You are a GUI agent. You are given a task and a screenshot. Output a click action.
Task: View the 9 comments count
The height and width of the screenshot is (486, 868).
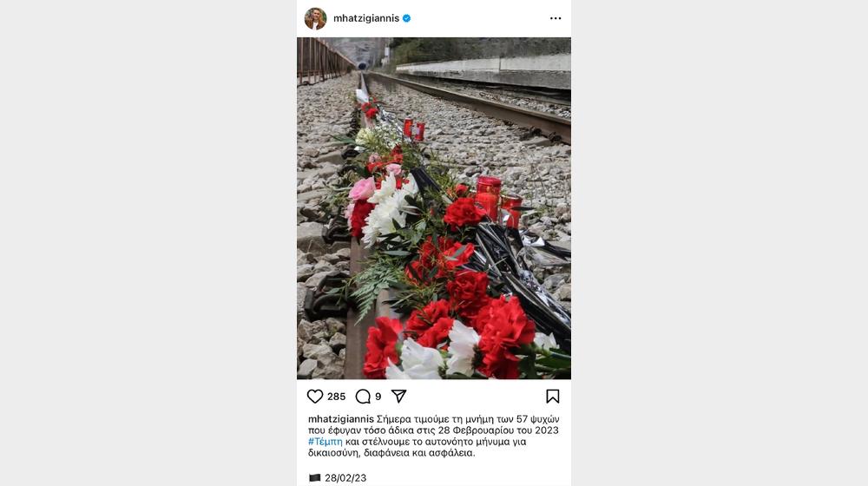(378, 397)
